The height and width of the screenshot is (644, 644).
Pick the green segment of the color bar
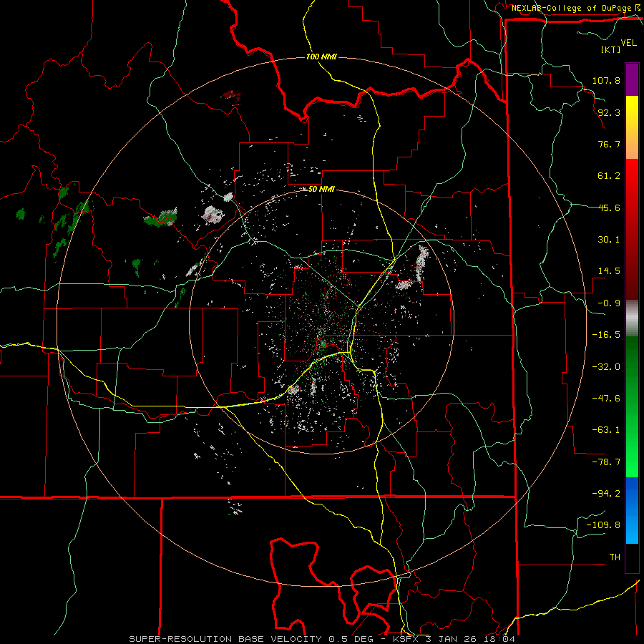click(x=632, y=406)
